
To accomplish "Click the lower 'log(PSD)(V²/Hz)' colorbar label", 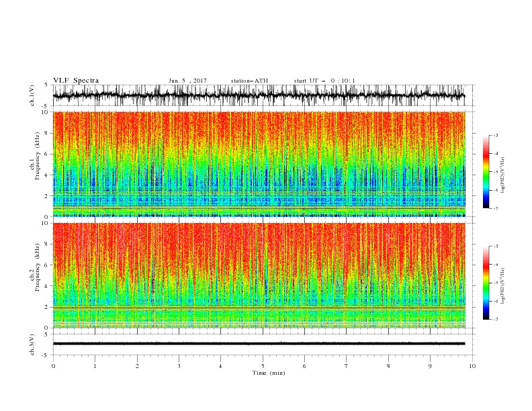I will click(x=502, y=285).
